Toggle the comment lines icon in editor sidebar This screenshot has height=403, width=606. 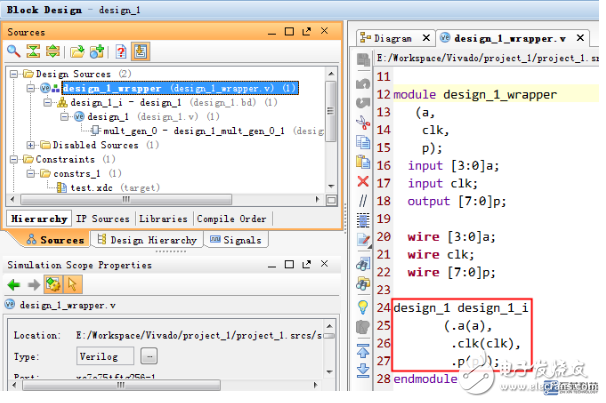tap(362, 202)
